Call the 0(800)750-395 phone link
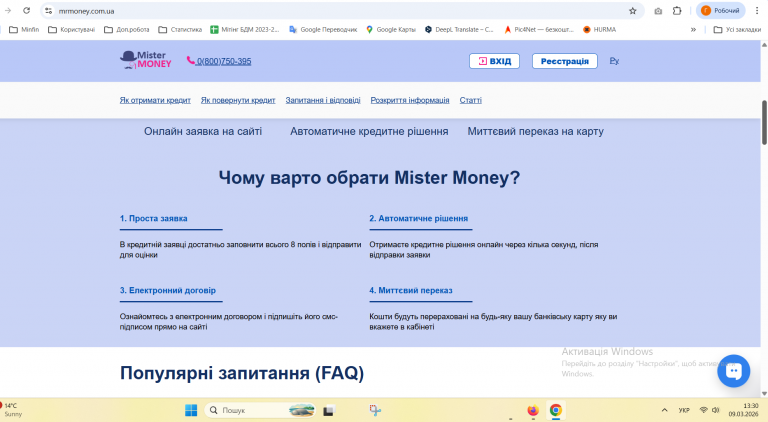768x422 pixels. pos(219,61)
